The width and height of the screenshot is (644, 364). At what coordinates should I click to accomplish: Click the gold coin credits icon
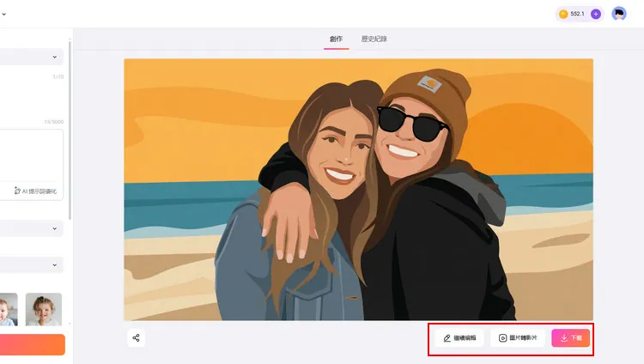pyautogui.click(x=563, y=14)
